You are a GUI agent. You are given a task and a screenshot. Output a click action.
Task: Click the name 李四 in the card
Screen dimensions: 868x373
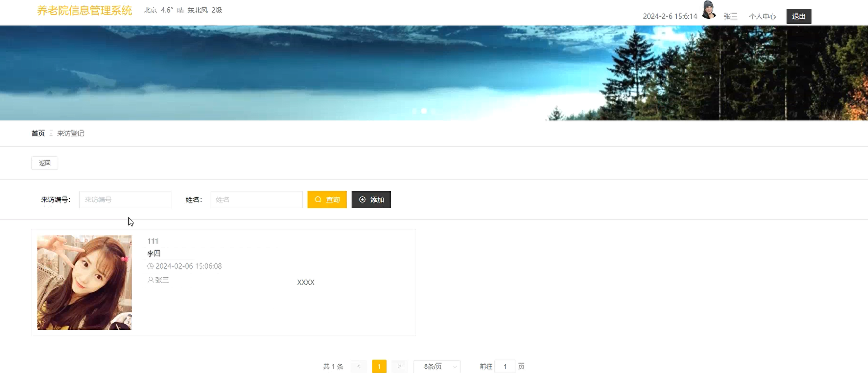pos(154,253)
